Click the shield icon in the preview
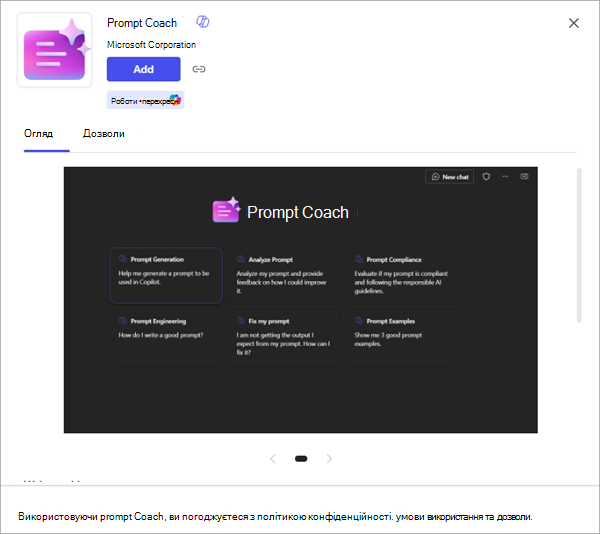 coord(486,177)
